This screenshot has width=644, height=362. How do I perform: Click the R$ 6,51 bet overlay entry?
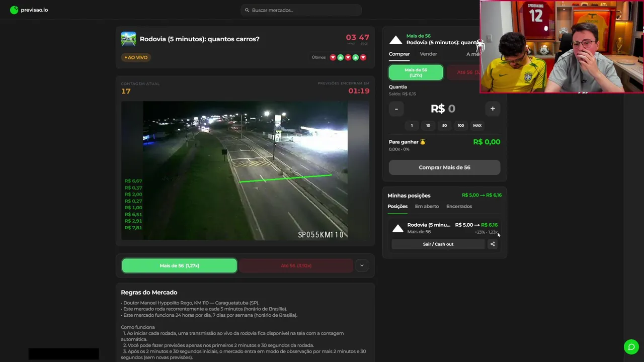click(x=133, y=214)
